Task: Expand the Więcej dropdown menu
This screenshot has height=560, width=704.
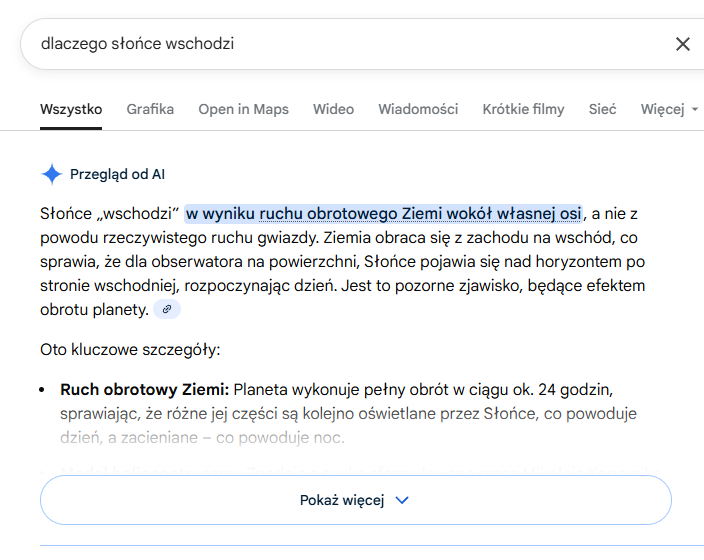Action: tap(669, 109)
